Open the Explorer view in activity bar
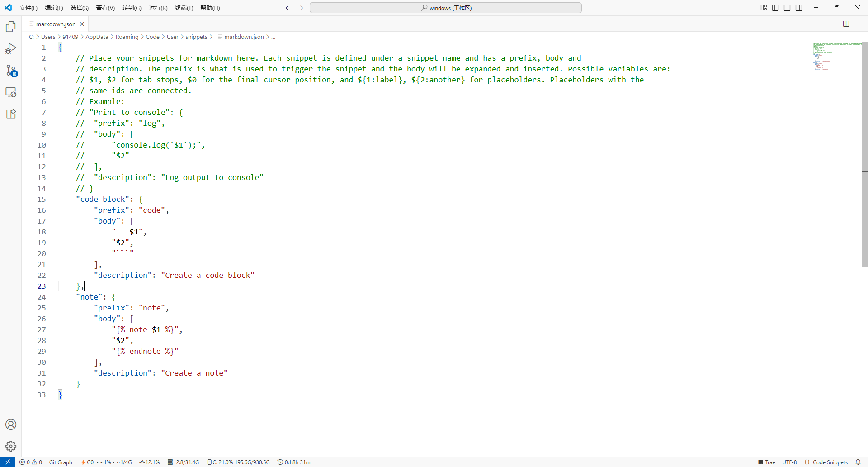 coord(11,27)
